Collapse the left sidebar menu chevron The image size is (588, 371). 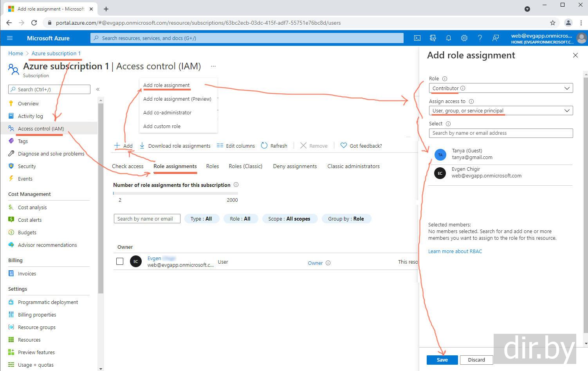[x=98, y=89]
